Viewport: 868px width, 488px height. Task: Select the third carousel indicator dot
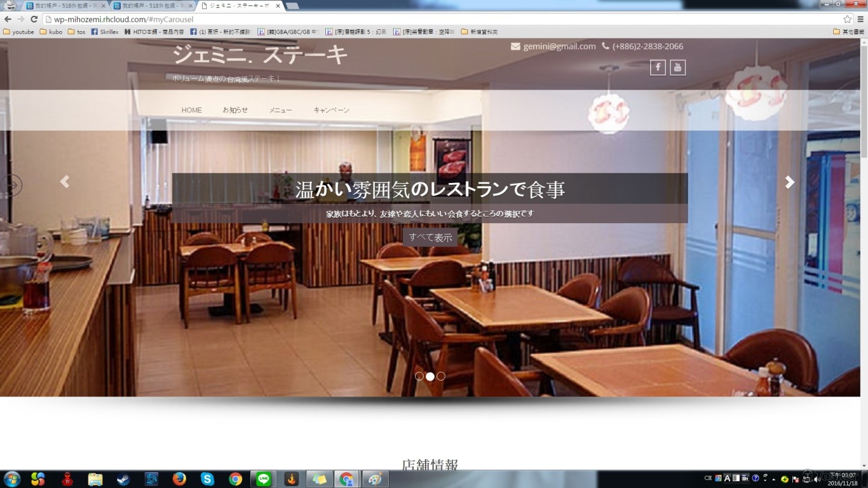(441, 376)
